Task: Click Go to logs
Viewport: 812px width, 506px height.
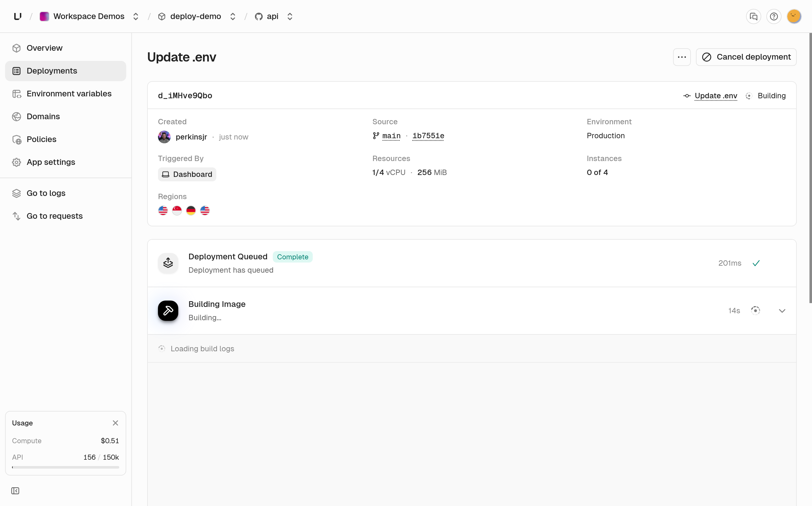Action: click(66, 193)
